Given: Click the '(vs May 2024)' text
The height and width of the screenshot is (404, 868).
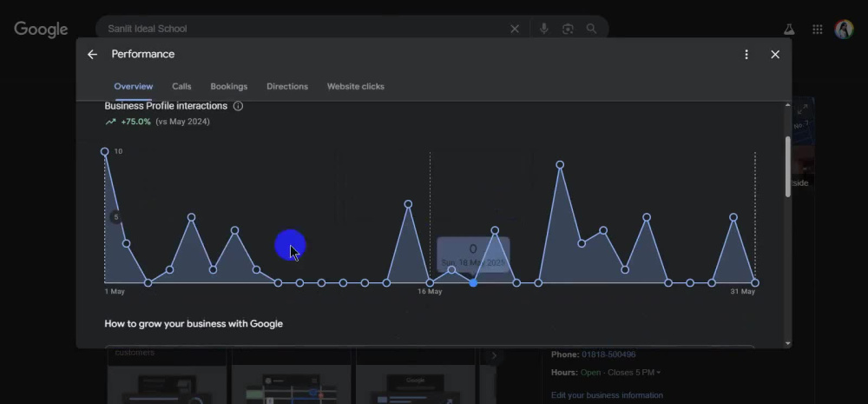Looking at the screenshot, I should pyautogui.click(x=182, y=122).
